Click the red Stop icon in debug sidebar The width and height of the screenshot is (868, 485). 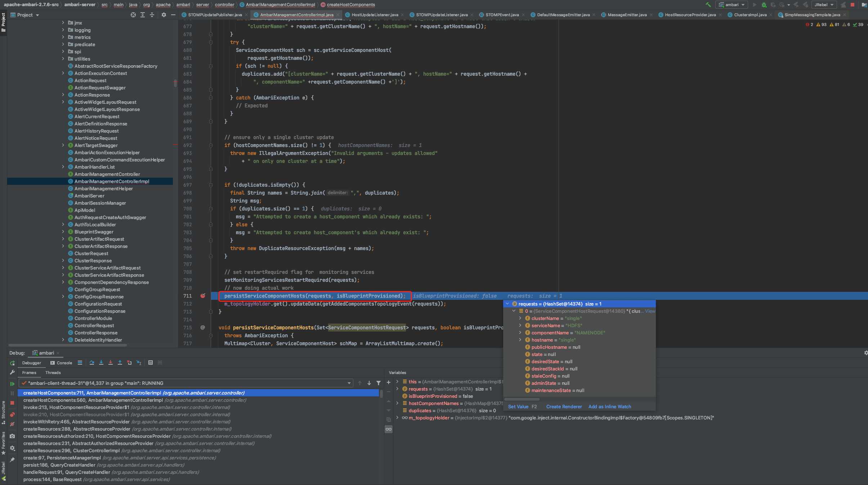point(12,403)
